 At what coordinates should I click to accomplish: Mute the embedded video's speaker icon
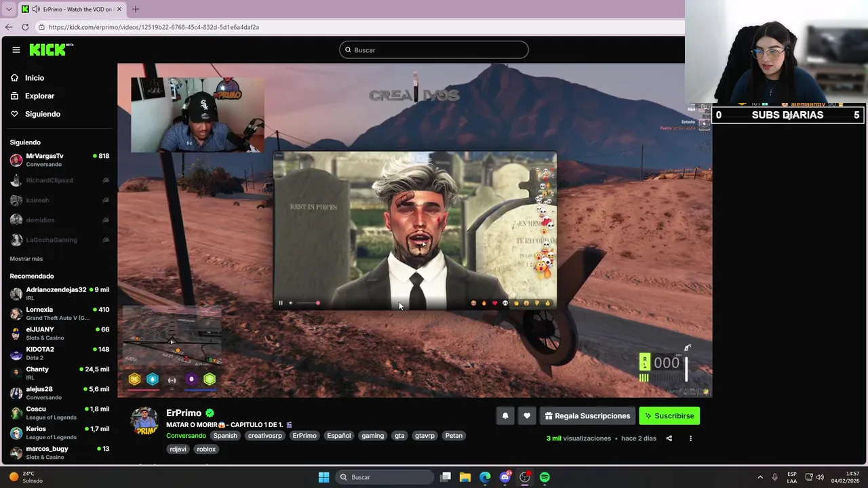coord(291,303)
